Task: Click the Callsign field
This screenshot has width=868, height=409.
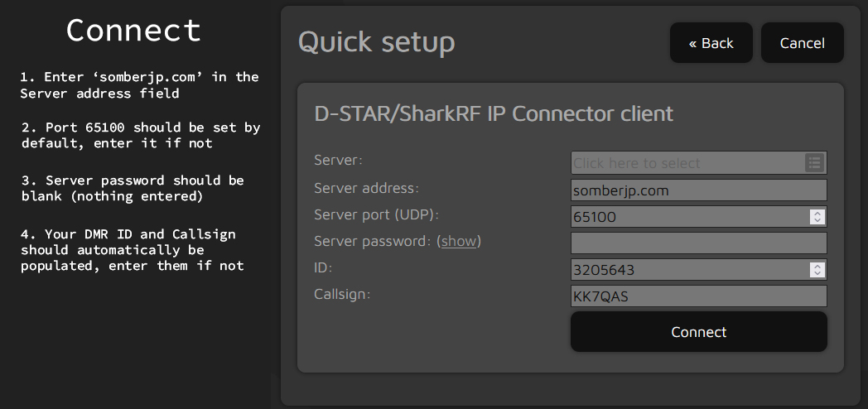Action: coord(698,296)
